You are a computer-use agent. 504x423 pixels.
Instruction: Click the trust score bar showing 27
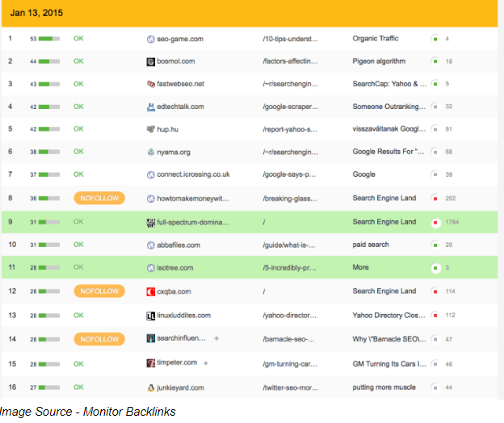pos(48,387)
